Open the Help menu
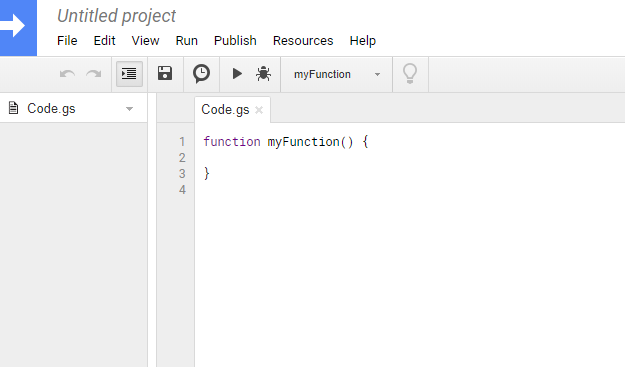This screenshot has height=367, width=625. click(x=363, y=41)
